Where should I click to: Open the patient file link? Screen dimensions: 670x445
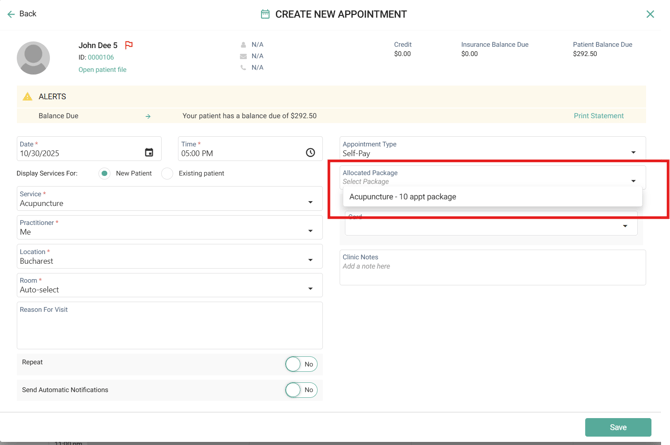point(102,70)
